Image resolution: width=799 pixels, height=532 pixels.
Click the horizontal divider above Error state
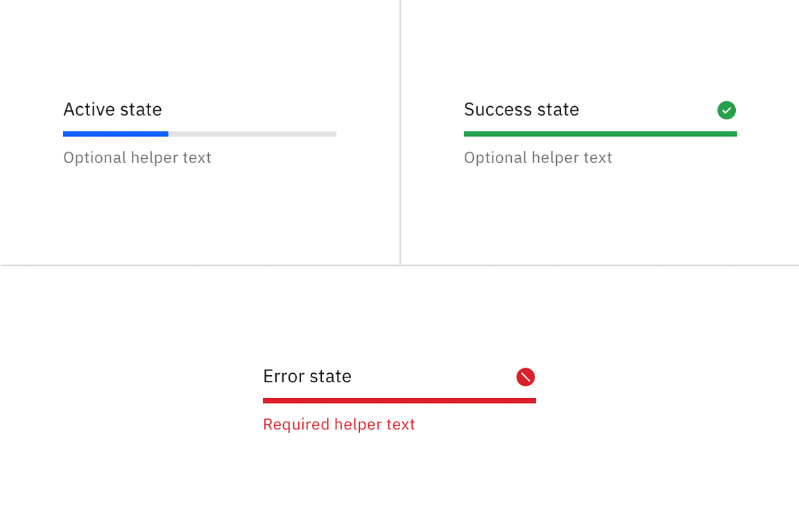399,265
